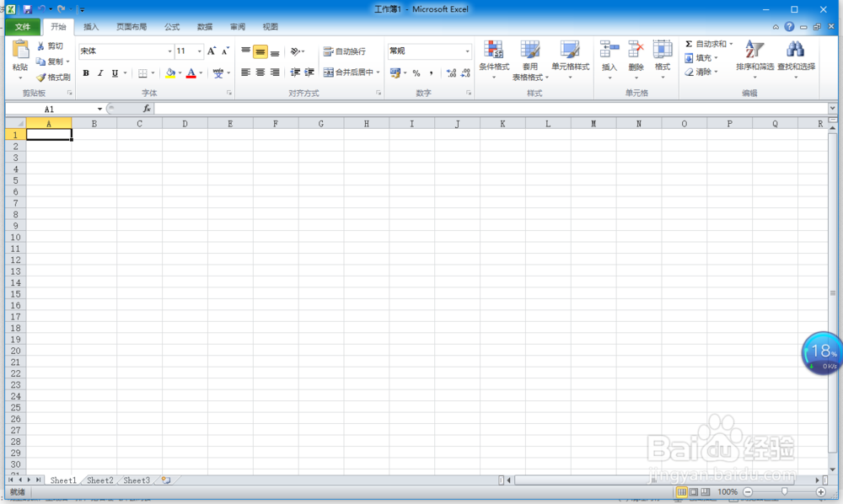This screenshot has width=843, height=504.
Task: Increase decimal places
Action: [x=451, y=73]
